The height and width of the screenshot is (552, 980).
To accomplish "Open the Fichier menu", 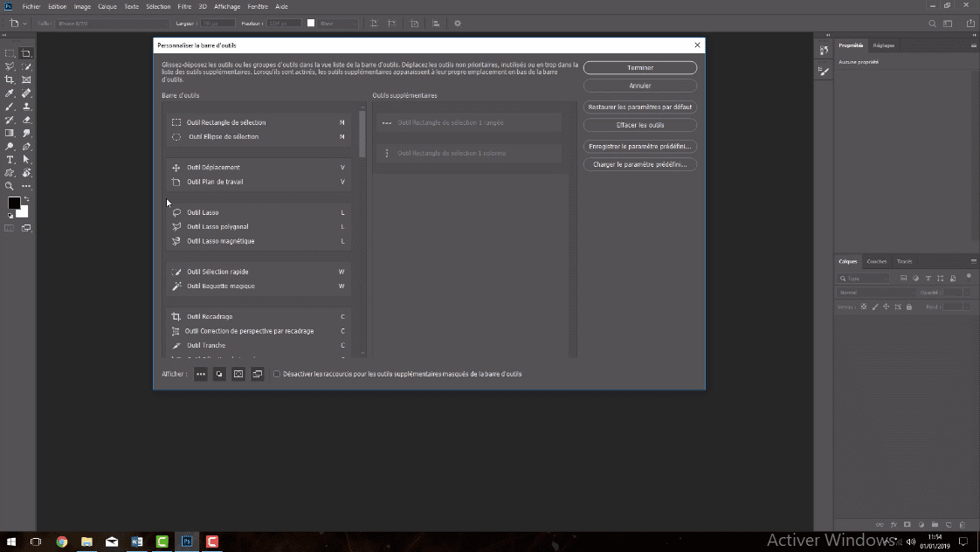I will click(31, 6).
